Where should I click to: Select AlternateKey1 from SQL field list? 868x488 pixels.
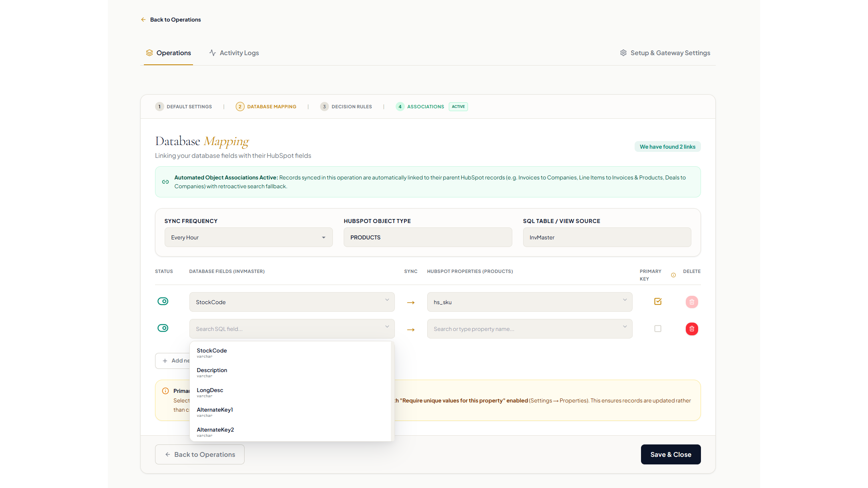point(291,412)
